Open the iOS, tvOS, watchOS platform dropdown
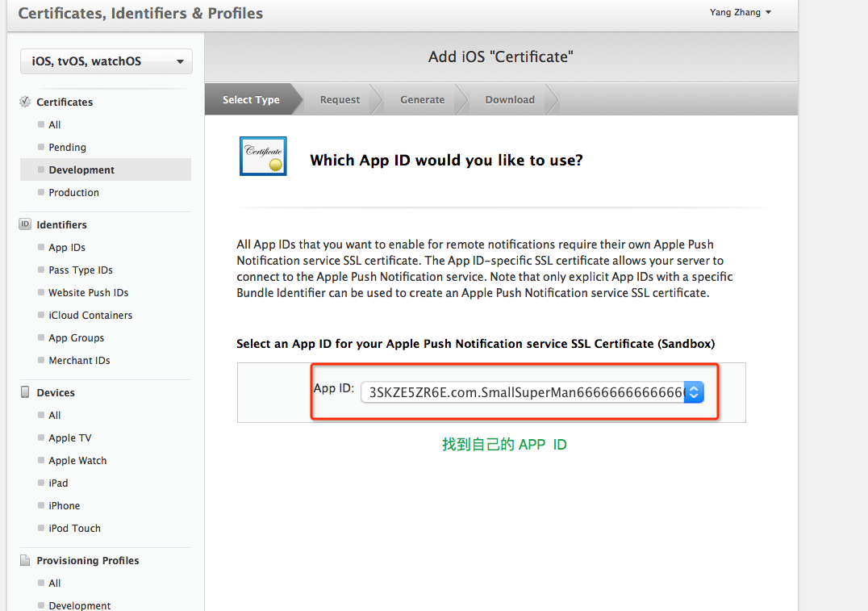This screenshot has height=611, width=868. point(106,61)
